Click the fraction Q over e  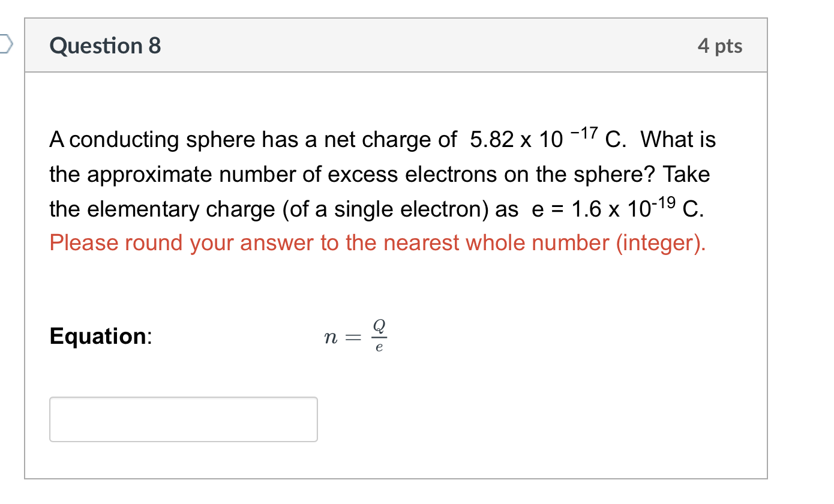point(378,336)
